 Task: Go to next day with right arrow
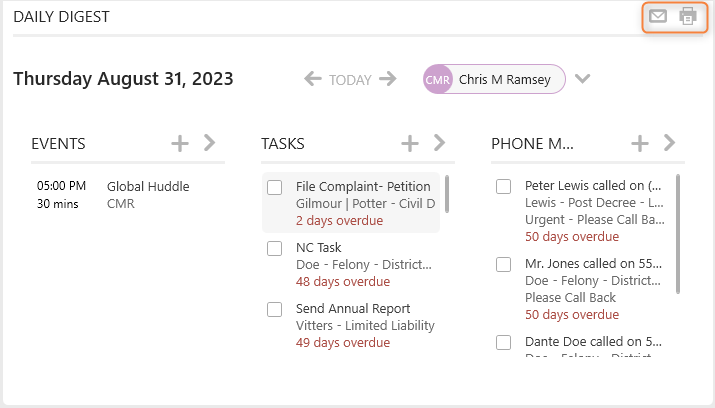388,78
